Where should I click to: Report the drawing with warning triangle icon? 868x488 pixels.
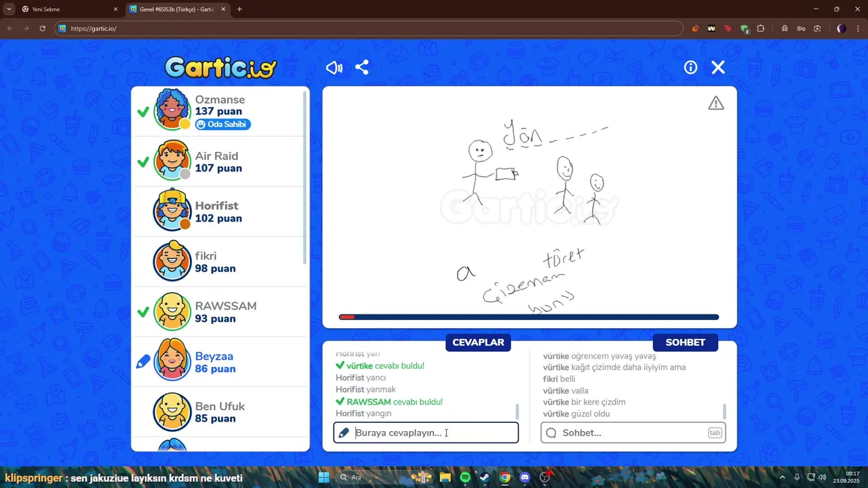tap(716, 103)
